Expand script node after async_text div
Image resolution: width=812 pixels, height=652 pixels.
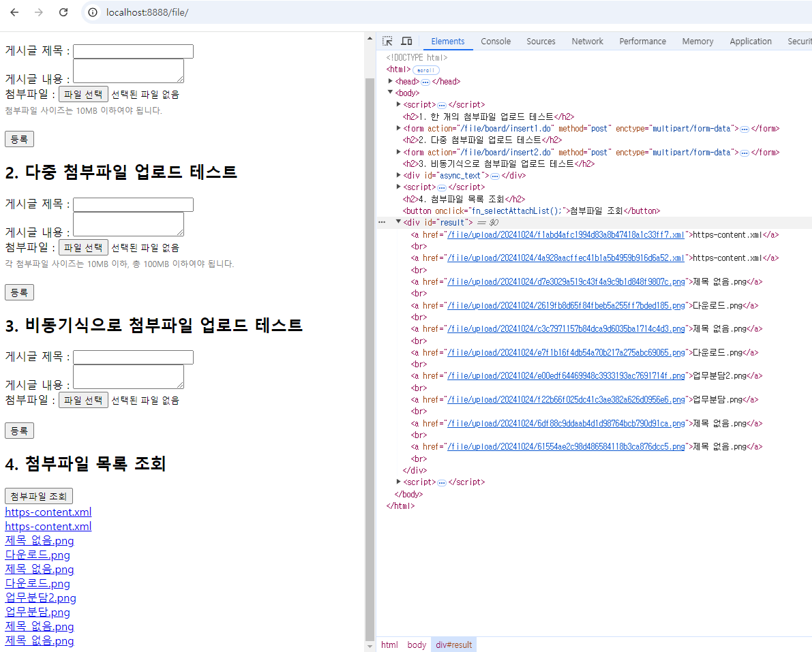point(398,187)
